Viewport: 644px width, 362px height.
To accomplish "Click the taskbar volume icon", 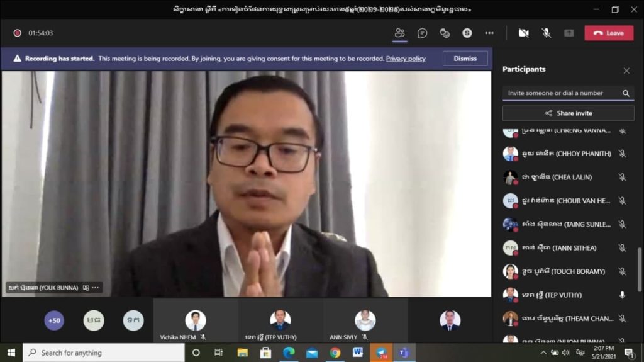I will click(x=566, y=353).
